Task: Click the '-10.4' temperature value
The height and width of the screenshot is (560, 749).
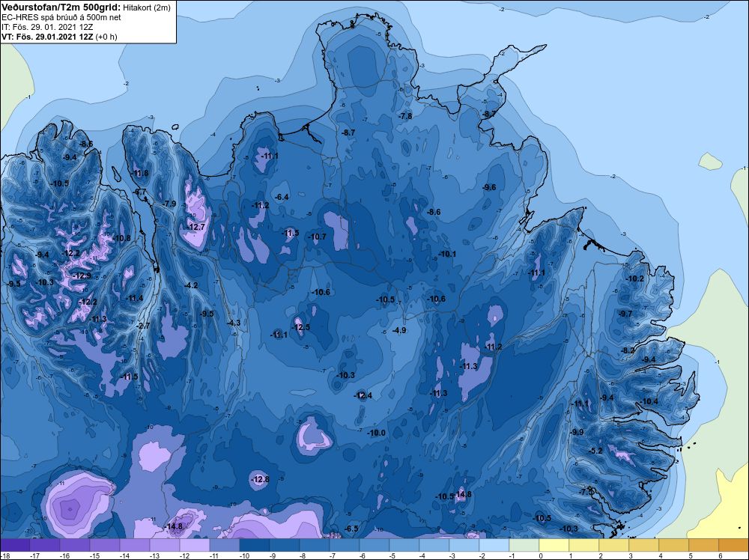Action: click(x=649, y=401)
